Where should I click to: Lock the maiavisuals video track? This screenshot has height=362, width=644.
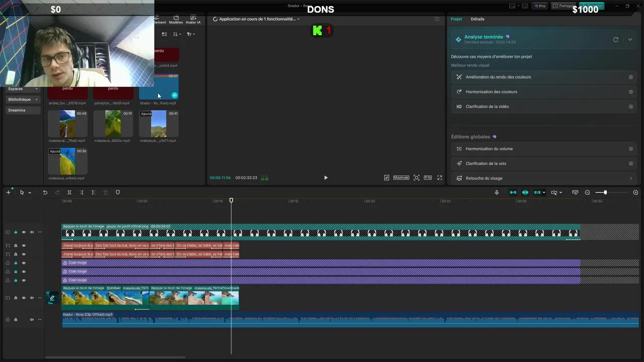click(x=16, y=298)
